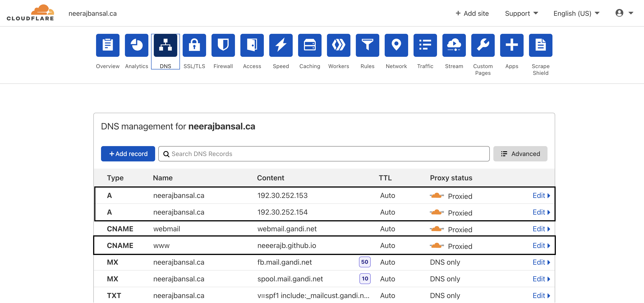644x303 pixels.
Task: Open the Firewall shield icon
Action: (223, 45)
